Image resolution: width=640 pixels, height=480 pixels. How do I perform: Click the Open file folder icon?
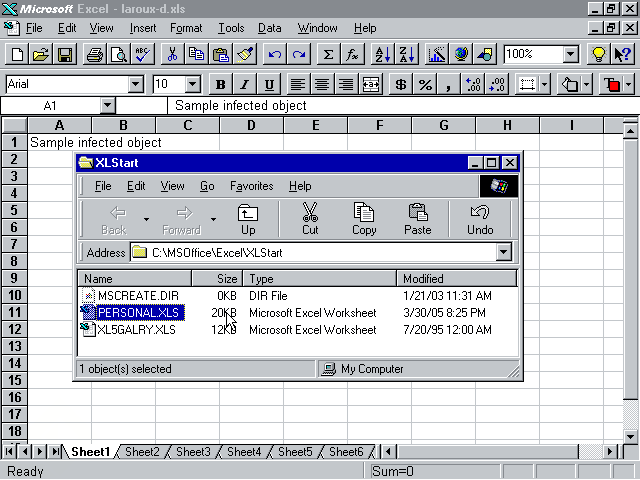coord(41,54)
